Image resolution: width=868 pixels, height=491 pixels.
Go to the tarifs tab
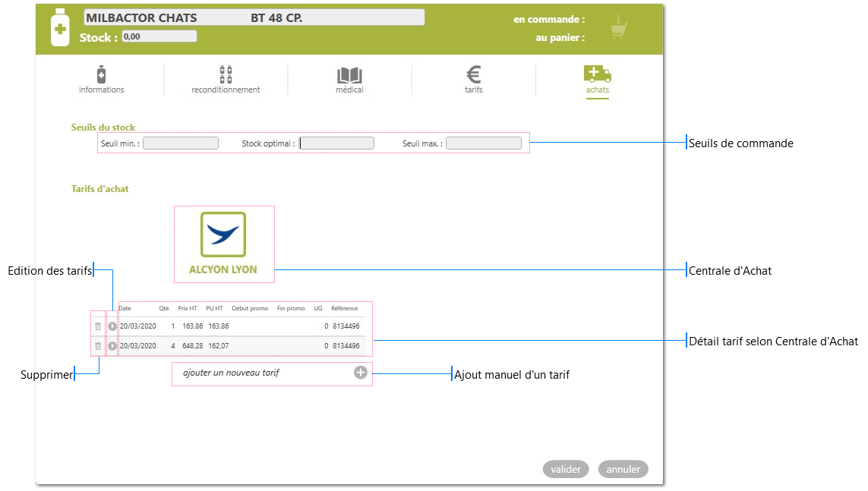coord(473,80)
